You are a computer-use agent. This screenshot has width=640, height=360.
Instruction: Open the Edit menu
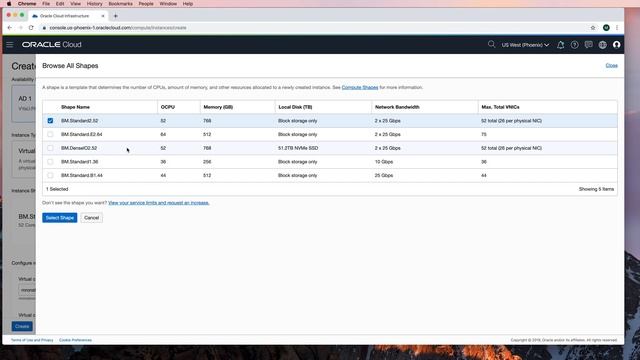pyautogui.click(x=60, y=4)
